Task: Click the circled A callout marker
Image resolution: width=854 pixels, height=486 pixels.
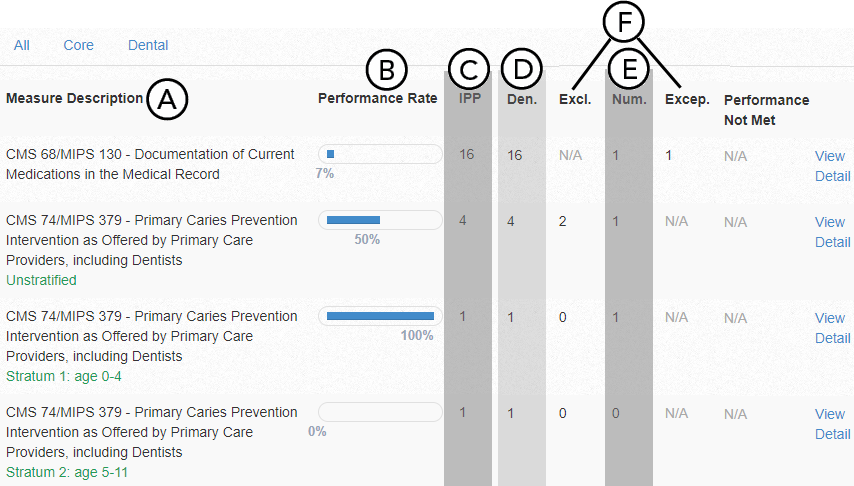Action: click(168, 98)
